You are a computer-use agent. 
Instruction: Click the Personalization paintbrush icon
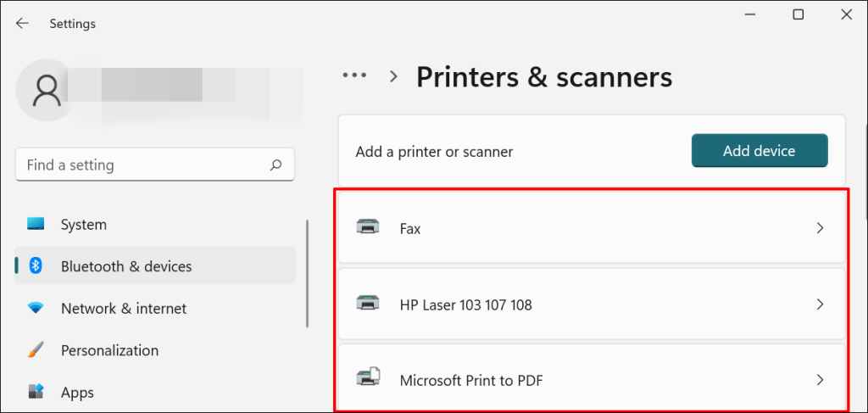(36, 350)
